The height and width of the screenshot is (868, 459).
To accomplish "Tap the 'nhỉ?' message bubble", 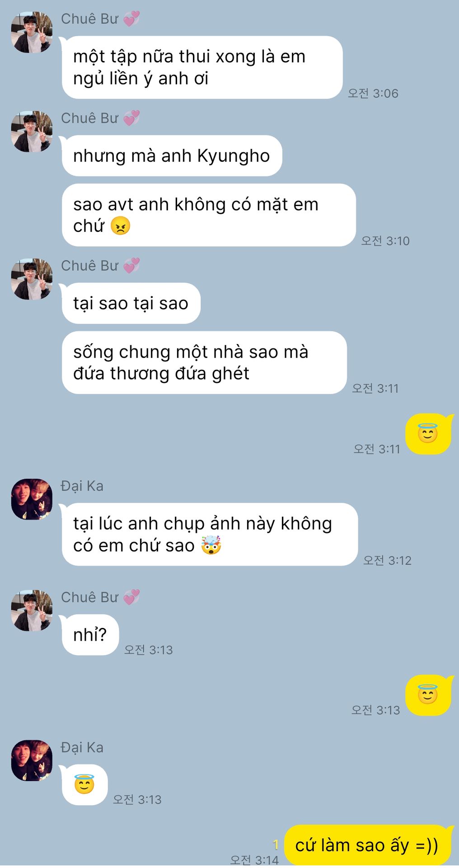I will tap(90, 635).
